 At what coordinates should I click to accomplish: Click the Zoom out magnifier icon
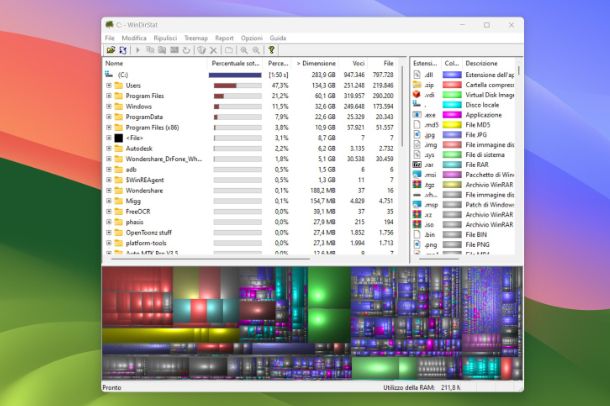pyautogui.click(x=256, y=50)
